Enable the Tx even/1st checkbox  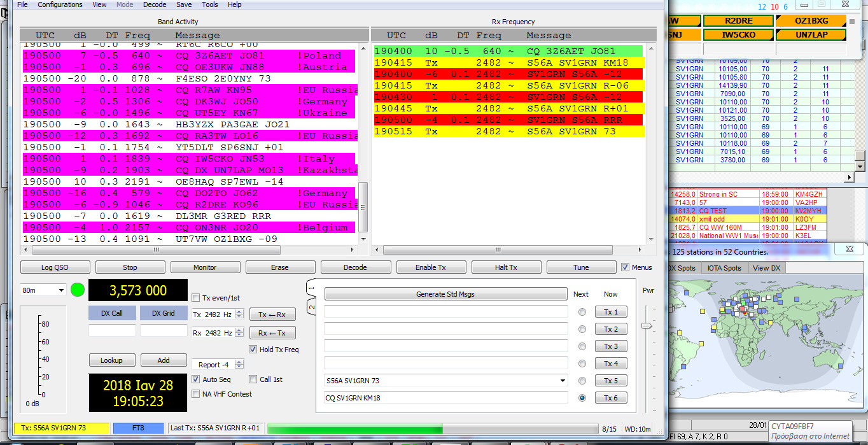[197, 298]
